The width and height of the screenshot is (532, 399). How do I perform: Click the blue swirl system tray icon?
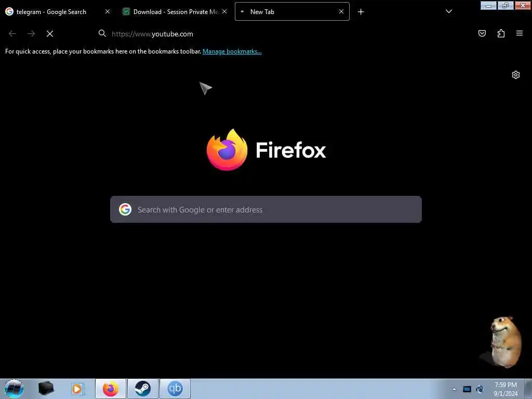pos(480,389)
